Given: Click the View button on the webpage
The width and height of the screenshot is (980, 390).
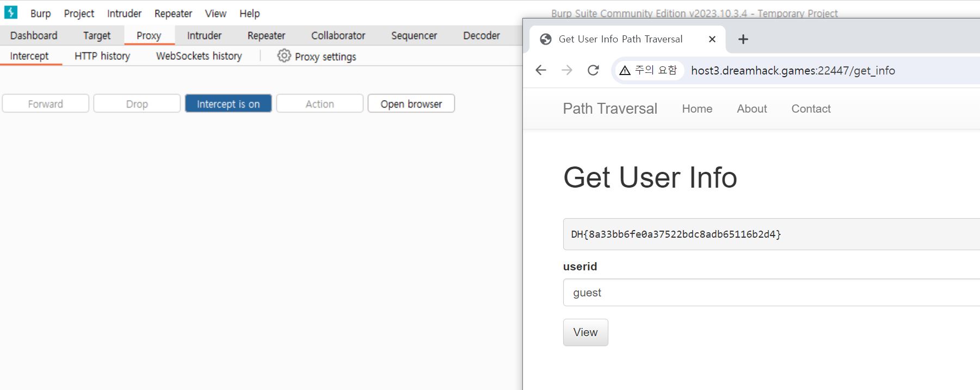Looking at the screenshot, I should (585, 332).
